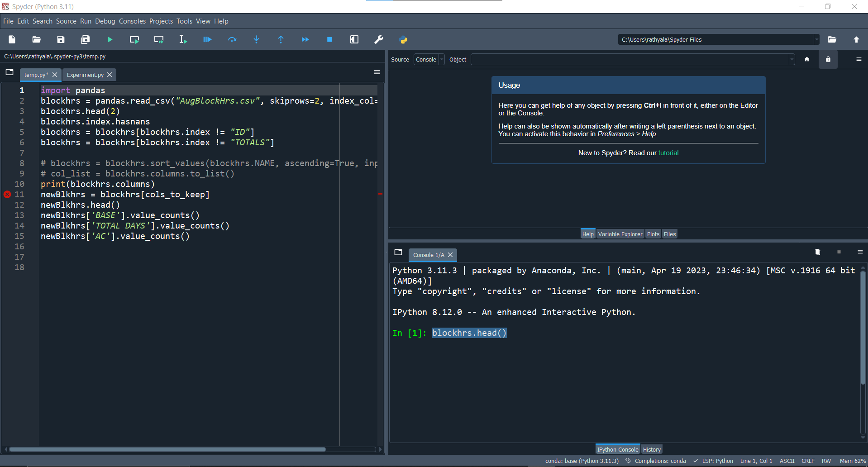
Task: Toggle the Help pane lock
Action: tap(828, 59)
